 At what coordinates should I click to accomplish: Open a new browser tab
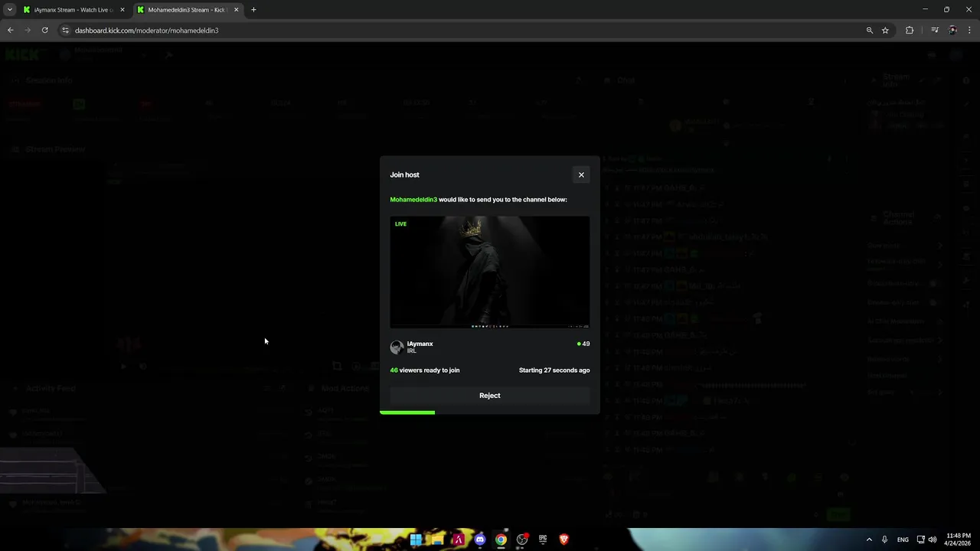point(253,10)
